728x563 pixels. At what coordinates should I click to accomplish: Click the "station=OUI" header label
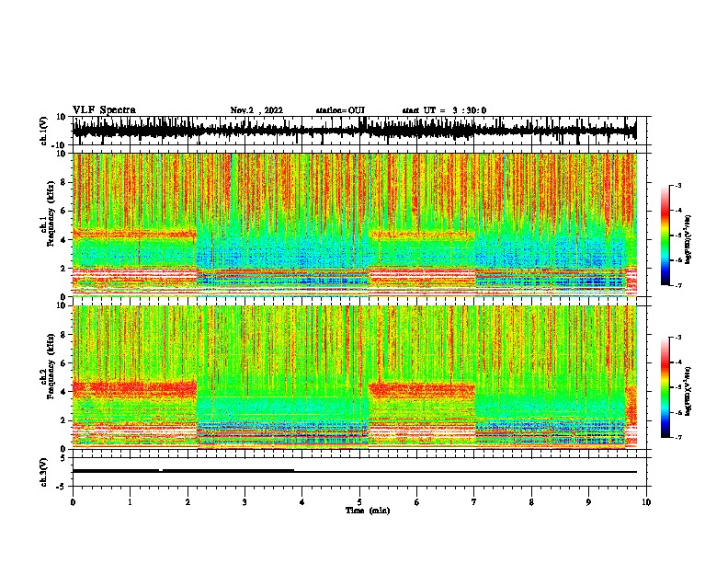(340, 110)
